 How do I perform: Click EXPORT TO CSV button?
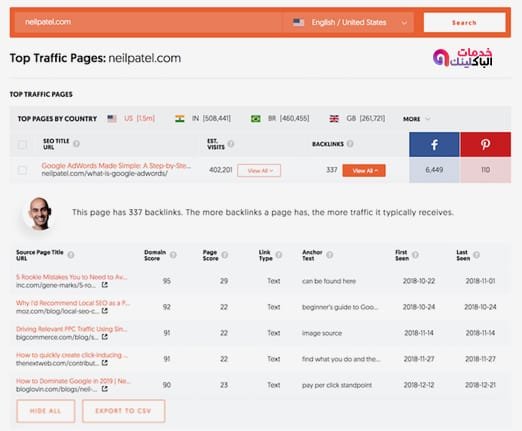pyautogui.click(x=123, y=411)
